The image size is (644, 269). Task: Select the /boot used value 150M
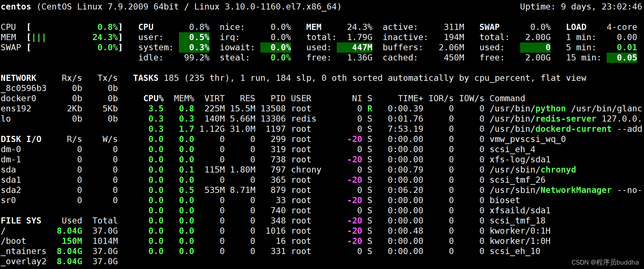[x=72, y=241]
